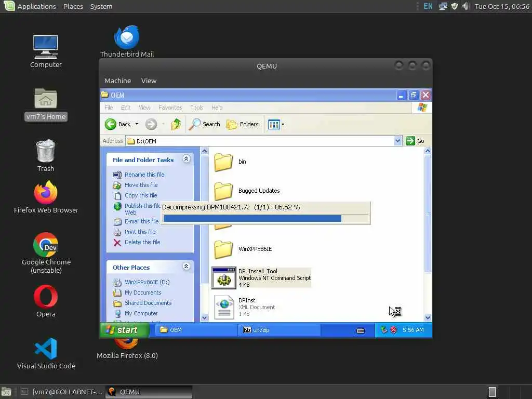The height and width of the screenshot is (399, 532).
Task: Open Computer desktop icon
Action: [46, 51]
